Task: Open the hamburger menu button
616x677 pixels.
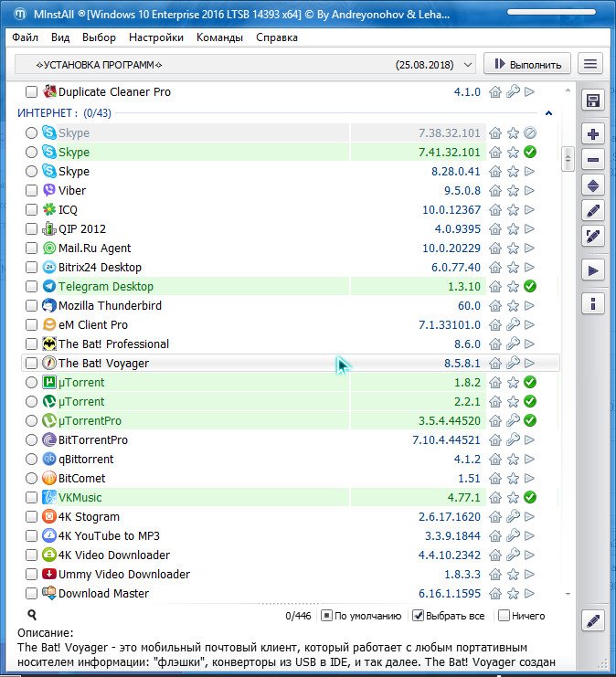Action: pyautogui.click(x=590, y=64)
